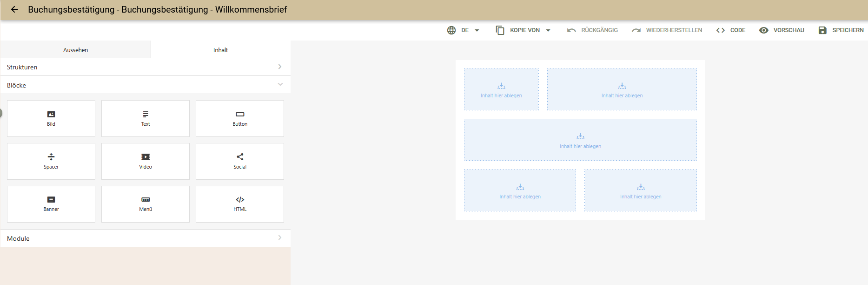Select the HTML block icon
Viewport: 868px width, 285px height.
[x=240, y=199]
